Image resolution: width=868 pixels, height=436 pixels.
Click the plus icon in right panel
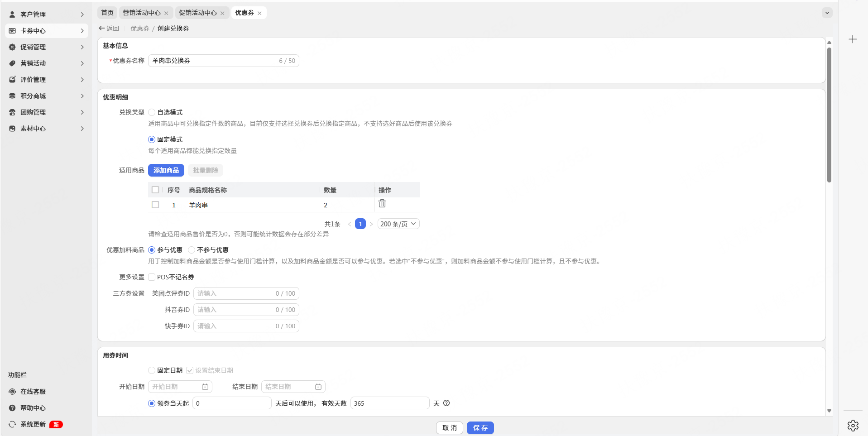click(x=853, y=39)
